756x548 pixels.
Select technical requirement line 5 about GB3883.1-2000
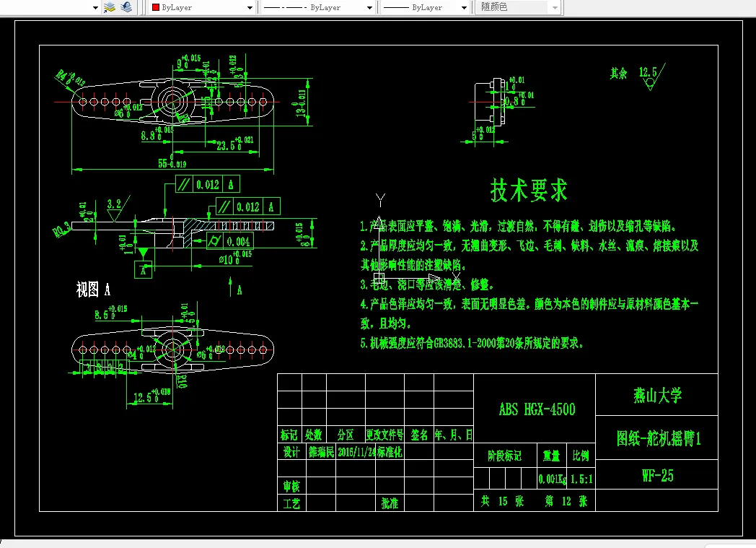[x=472, y=343]
